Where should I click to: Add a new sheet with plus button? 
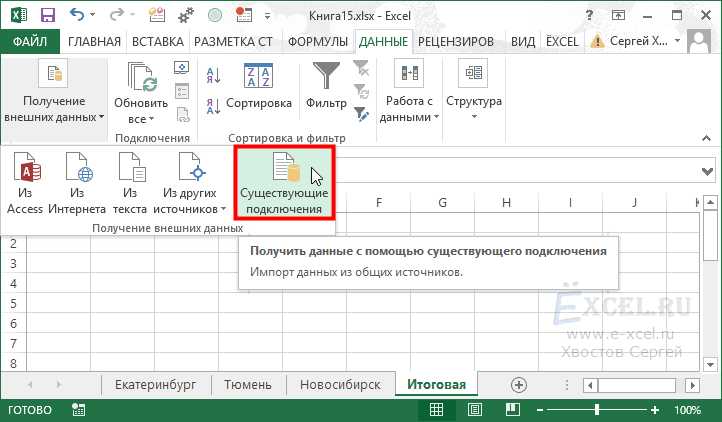[518, 385]
